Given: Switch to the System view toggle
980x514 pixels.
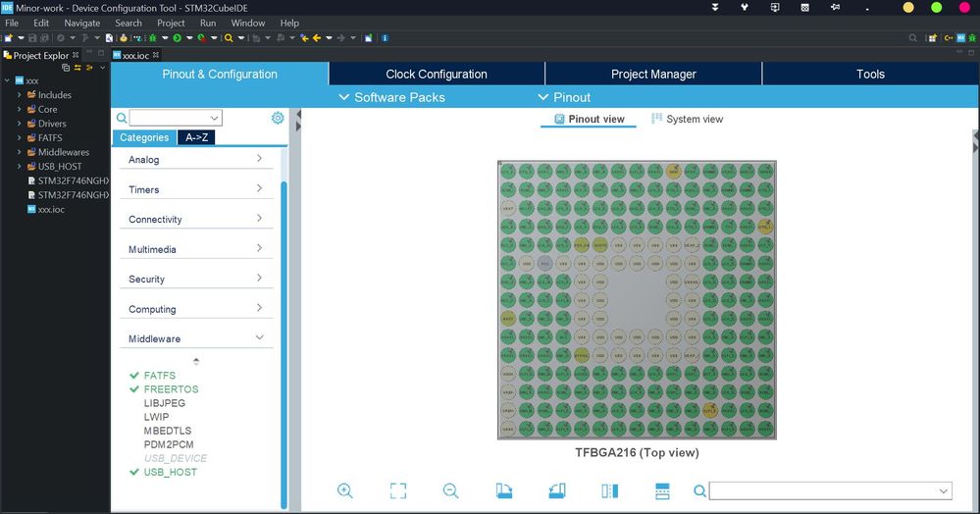Looking at the screenshot, I should [x=687, y=119].
